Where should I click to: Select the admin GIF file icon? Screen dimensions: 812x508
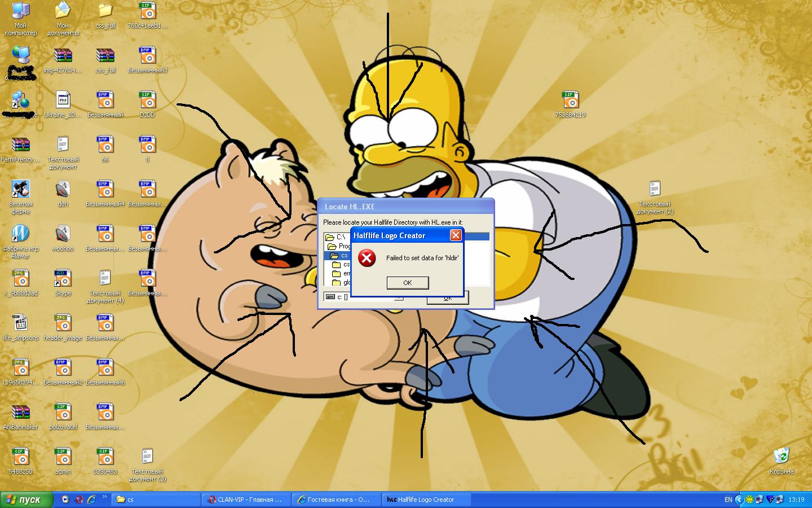63,462
